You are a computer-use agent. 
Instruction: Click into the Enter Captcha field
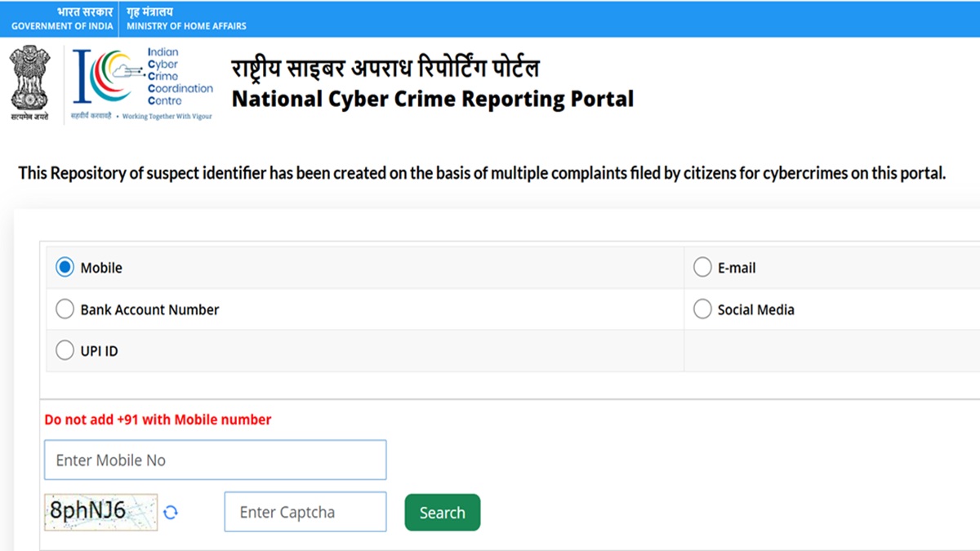305,513
